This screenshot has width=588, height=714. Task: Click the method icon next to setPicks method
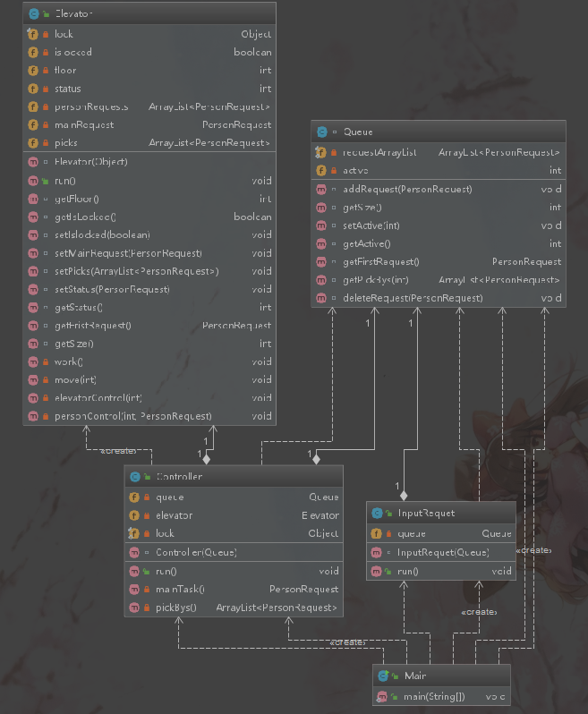tap(33, 271)
